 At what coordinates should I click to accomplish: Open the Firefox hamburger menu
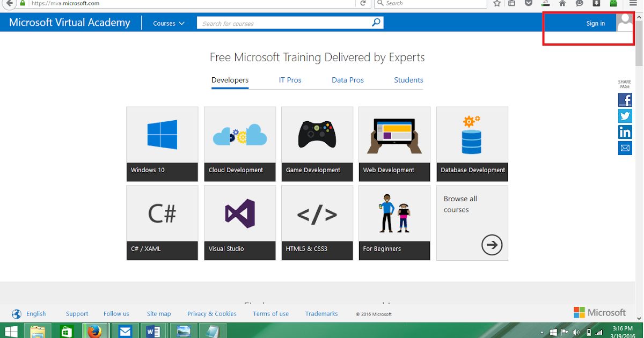tap(632, 4)
